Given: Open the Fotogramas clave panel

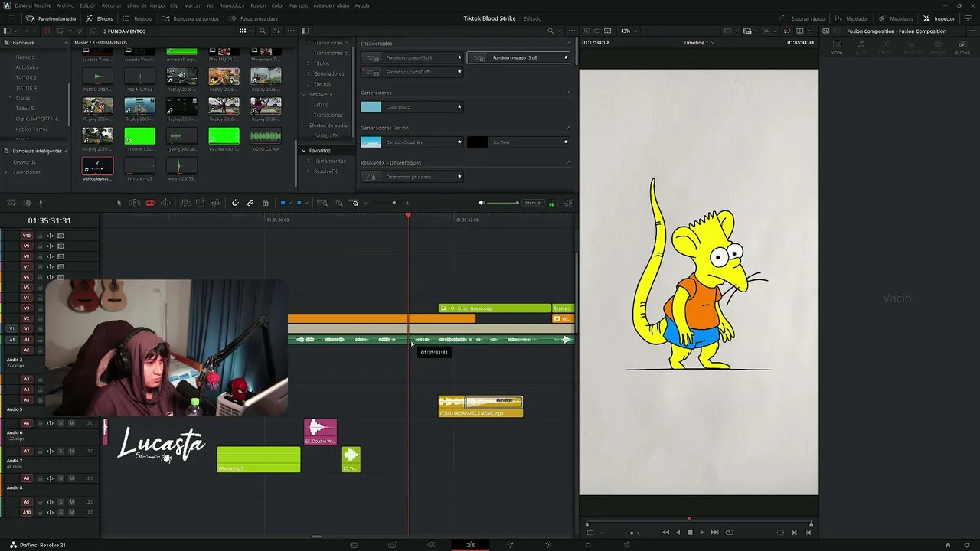Looking at the screenshot, I should (254, 18).
